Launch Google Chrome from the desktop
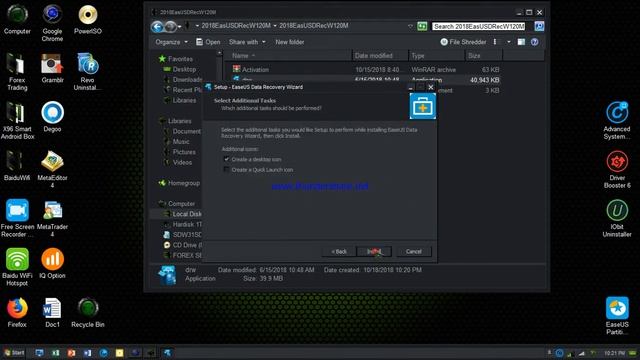This screenshot has height=360, width=640. click(x=52, y=23)
